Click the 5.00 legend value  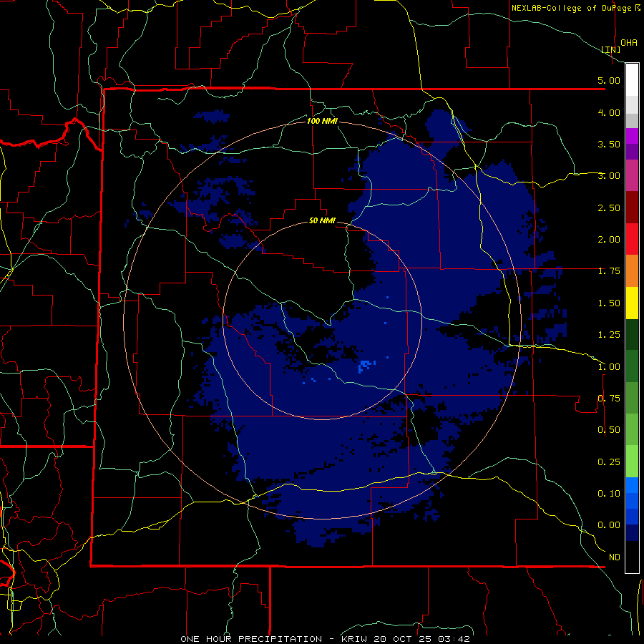[609, 80]
